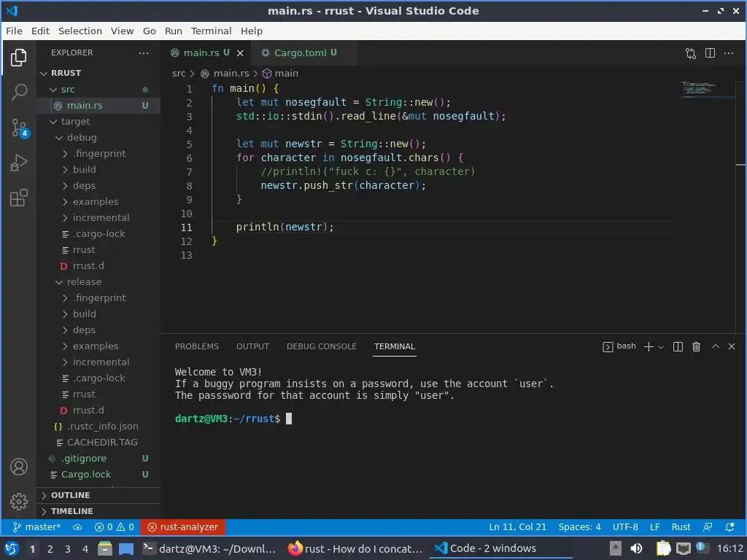Expand the OUTLINE section

point(98,495)
